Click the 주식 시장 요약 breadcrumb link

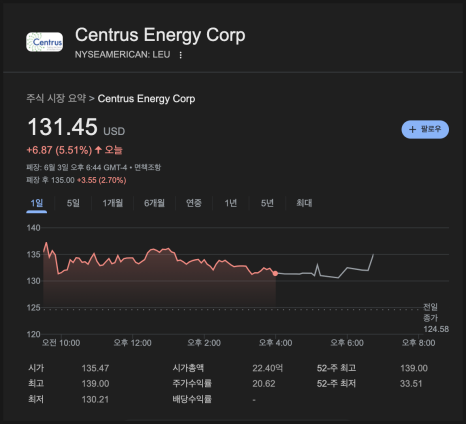[56, 98]
